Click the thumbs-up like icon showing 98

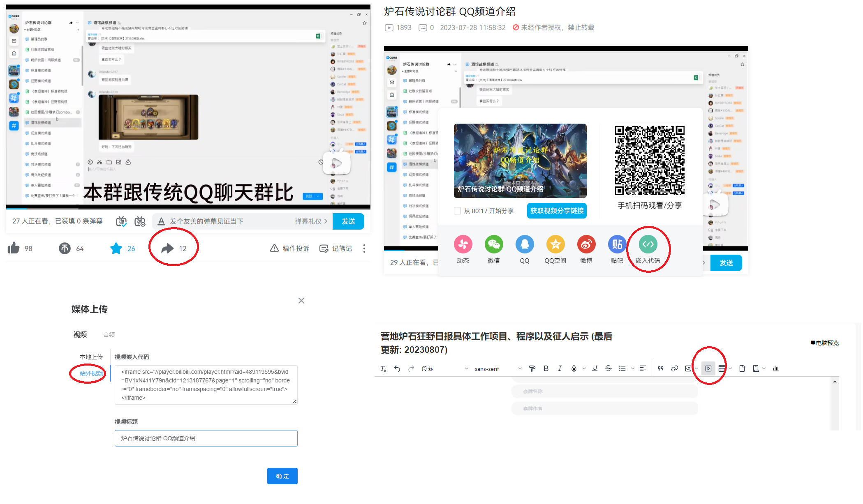pyautogui.click(x=14, y=249)
